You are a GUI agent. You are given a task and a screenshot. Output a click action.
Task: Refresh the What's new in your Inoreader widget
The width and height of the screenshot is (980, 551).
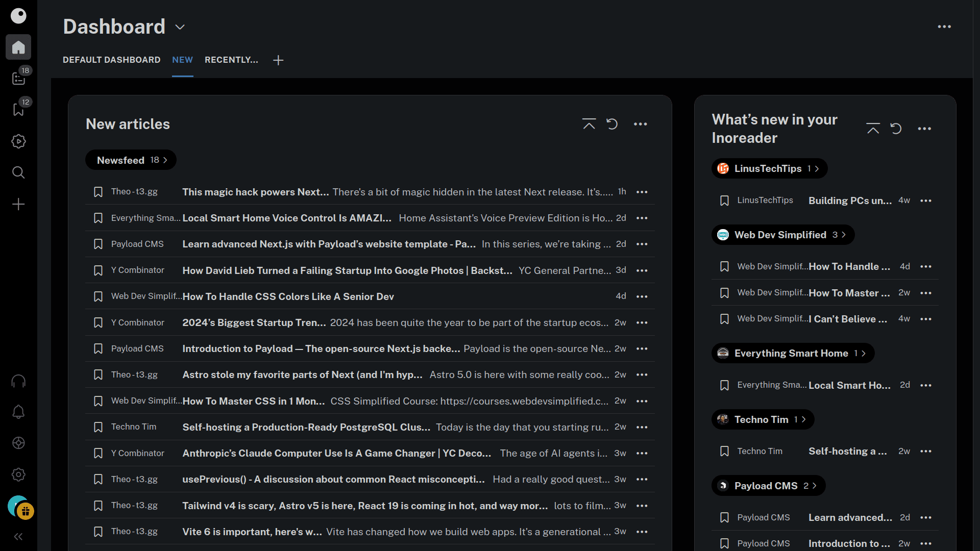coord(896,129)
